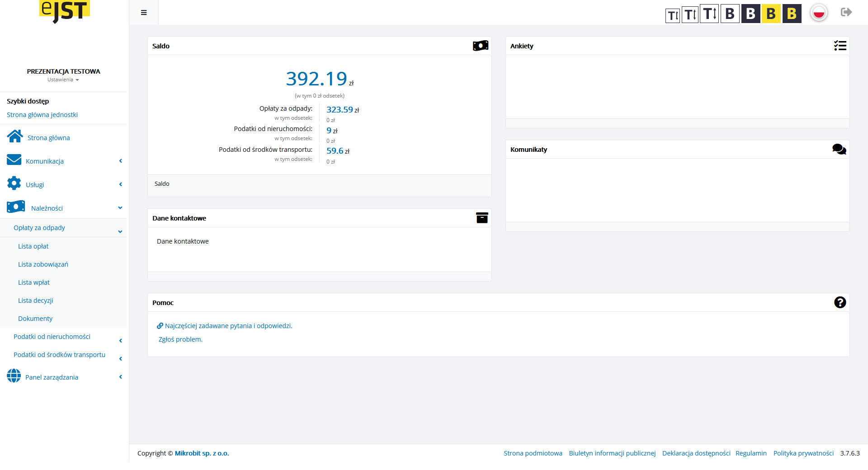Click the hamburger sidebar toggle icon
This screenshot has height=470, width=868.
coord(144,13)
